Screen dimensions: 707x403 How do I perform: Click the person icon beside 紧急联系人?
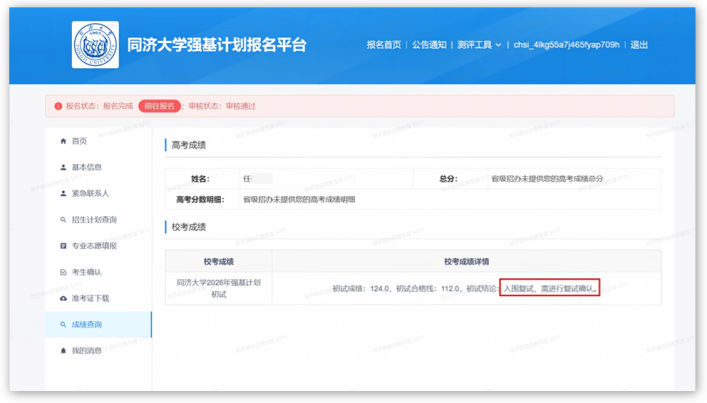pyautogui.click(x=63, y=193)
